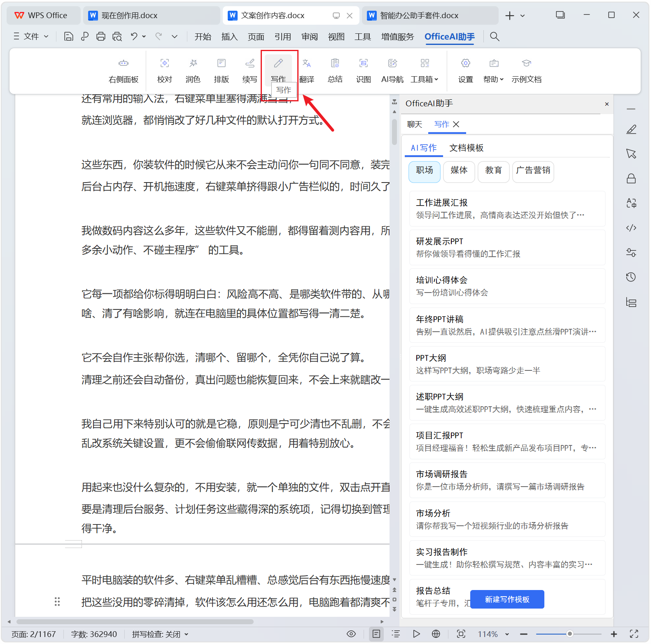Click the selection arrow icon in right sidebar
651x644 pixels.
click(631, 154)
